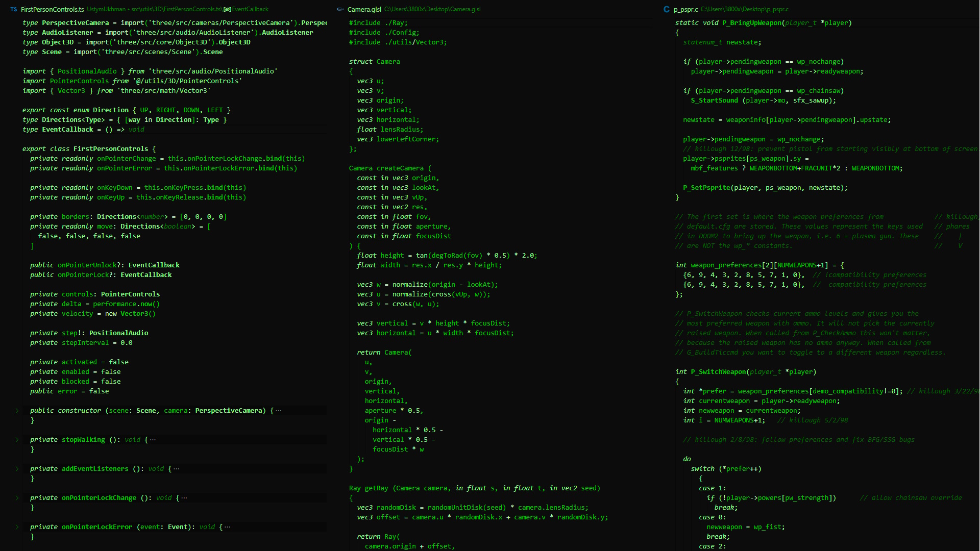
Task: Click the TypeScript file icon on FirstPersonControls.ts tab
Action: pyautogui.click(x=13, y=9)
